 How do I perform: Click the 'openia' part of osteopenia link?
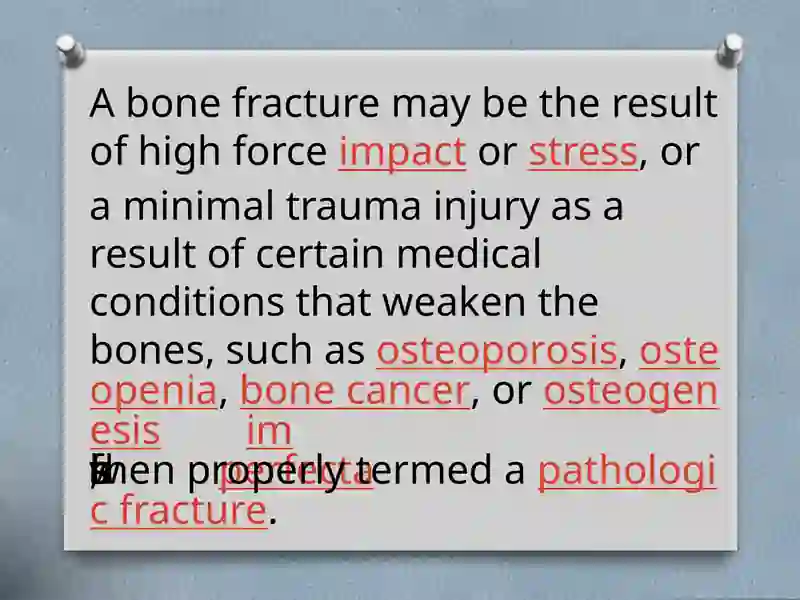point(154,391)
